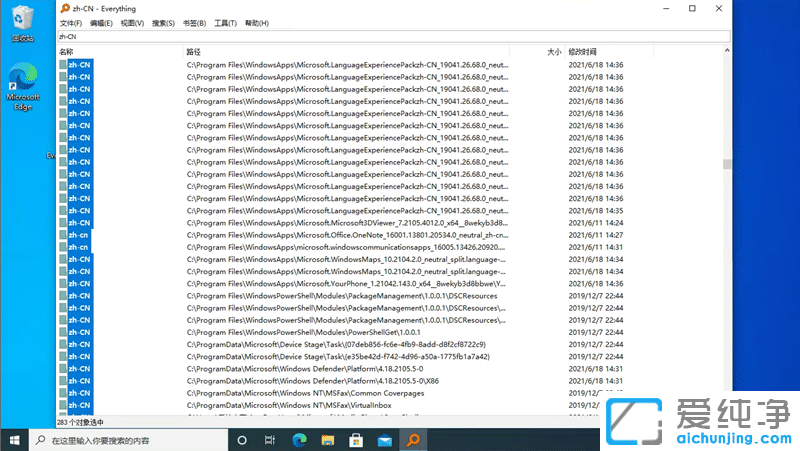This screenshot has width=800, height=451.
Task: Select zh-CN folder icon in MSFax\VirtualInbox row
Action: pos(63,406)
